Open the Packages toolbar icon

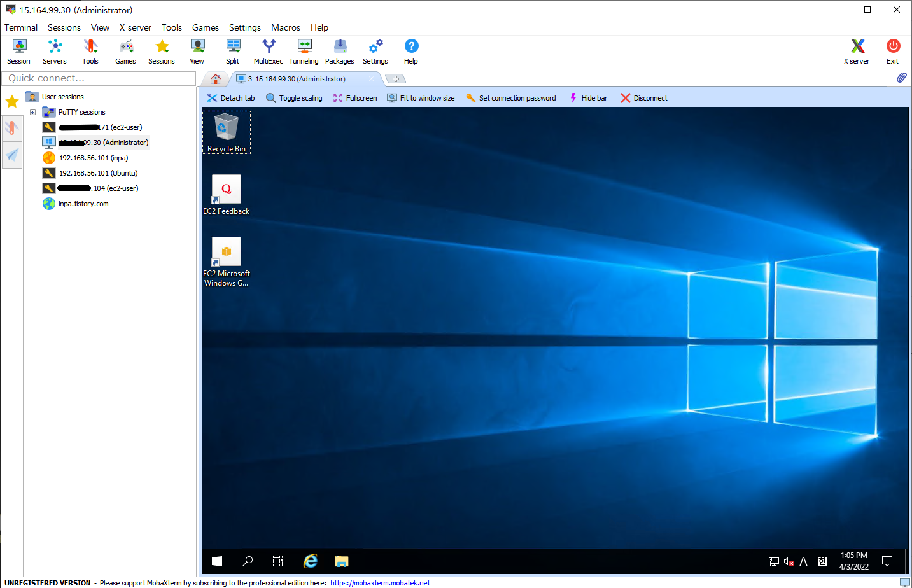click(x=340, y=52)
